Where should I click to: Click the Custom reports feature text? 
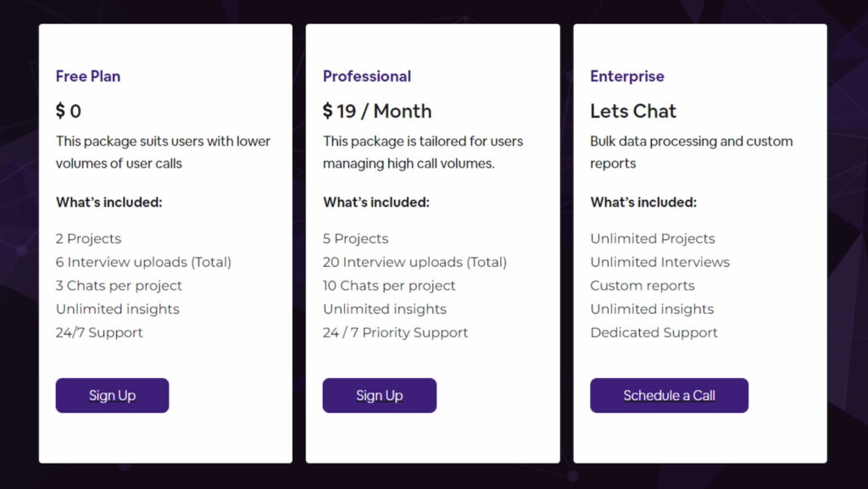[643, 286]
